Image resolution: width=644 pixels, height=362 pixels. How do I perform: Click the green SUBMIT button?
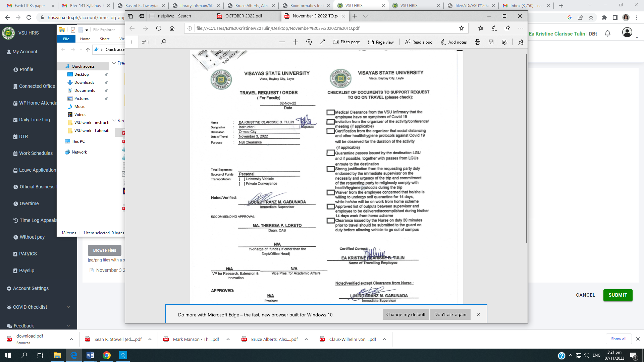tap(618, 295)
